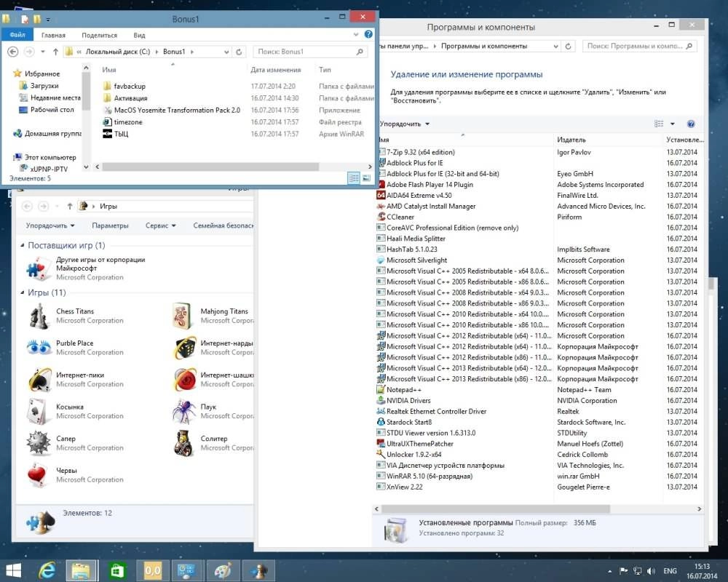Click File Explorer taskbar icon
Screen dimensions: 728x582
(81, 570)
